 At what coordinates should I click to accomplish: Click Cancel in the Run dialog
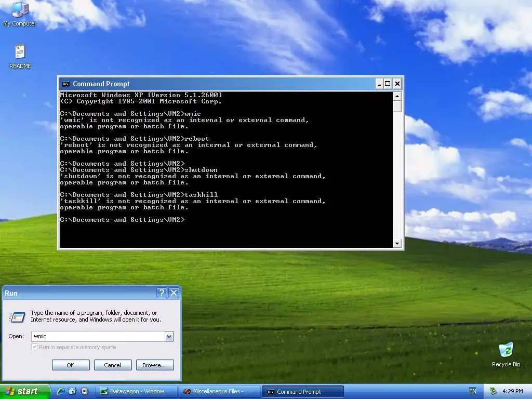[x=113, y=365]
